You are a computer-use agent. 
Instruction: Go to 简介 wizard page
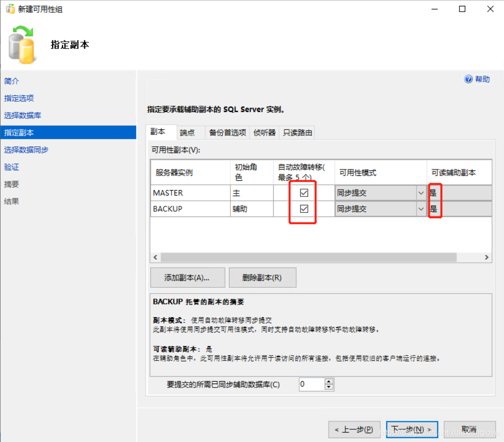[12, 81]
